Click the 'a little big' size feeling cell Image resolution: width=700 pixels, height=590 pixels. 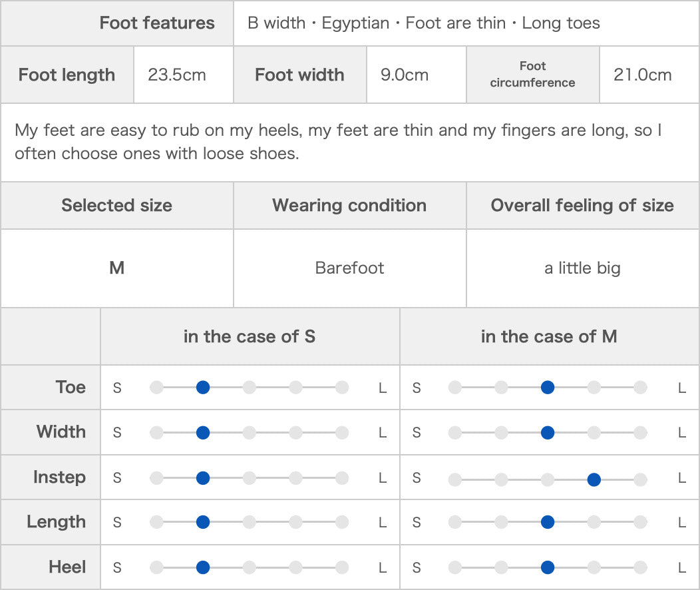[583, 268]
